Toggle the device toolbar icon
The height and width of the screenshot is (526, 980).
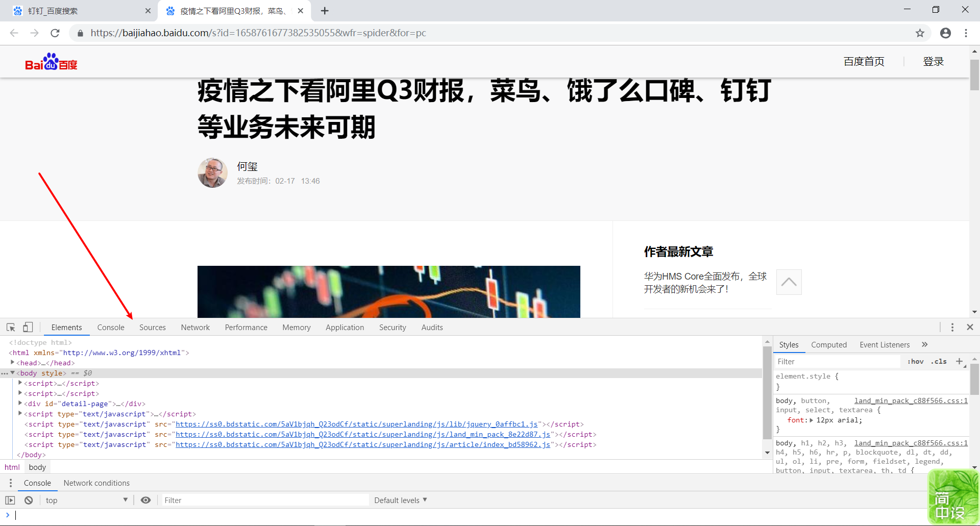tap(28, 327)
